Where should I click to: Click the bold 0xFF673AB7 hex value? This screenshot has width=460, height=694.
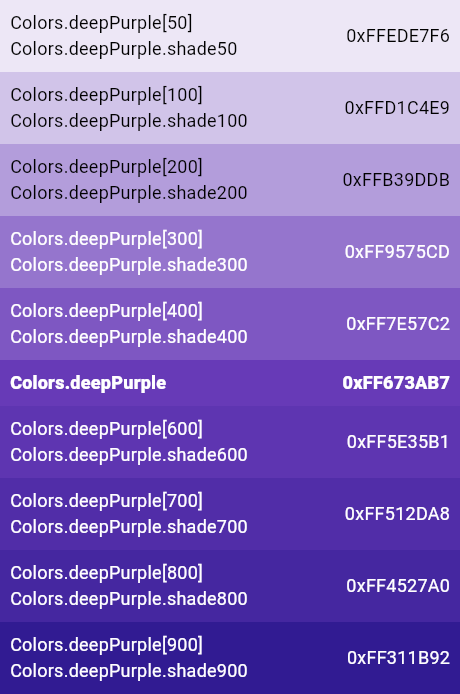pos(396,383)
